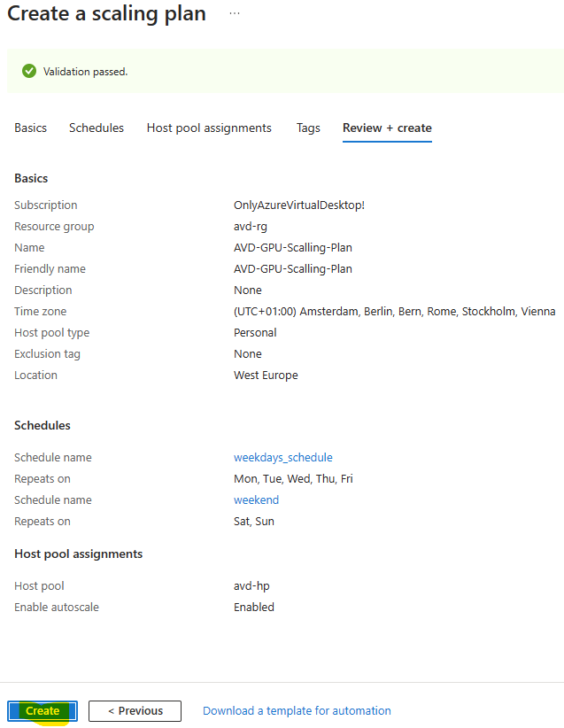Click the Exclusion tag label
Image resolution: width=564 pixels, height=728 pixels.
tap(47, 353)
